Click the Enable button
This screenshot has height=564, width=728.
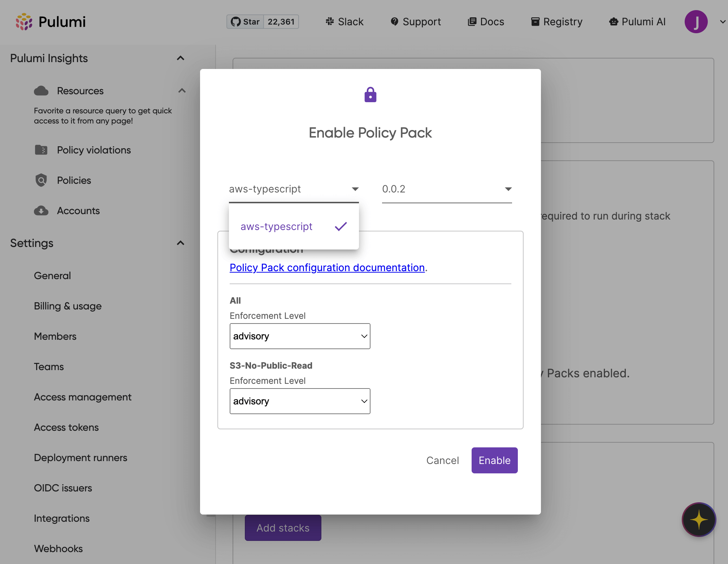coord(494,460)
